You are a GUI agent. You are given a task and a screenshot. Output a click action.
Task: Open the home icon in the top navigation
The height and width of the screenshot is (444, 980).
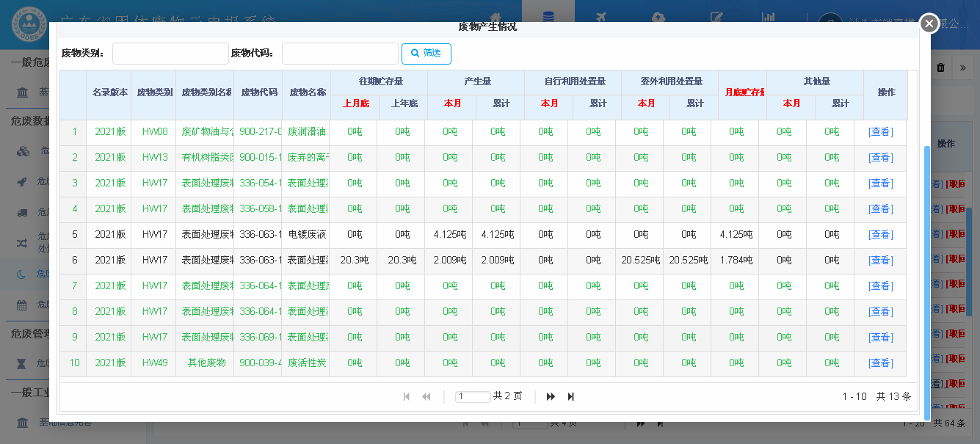pos(496,18)
